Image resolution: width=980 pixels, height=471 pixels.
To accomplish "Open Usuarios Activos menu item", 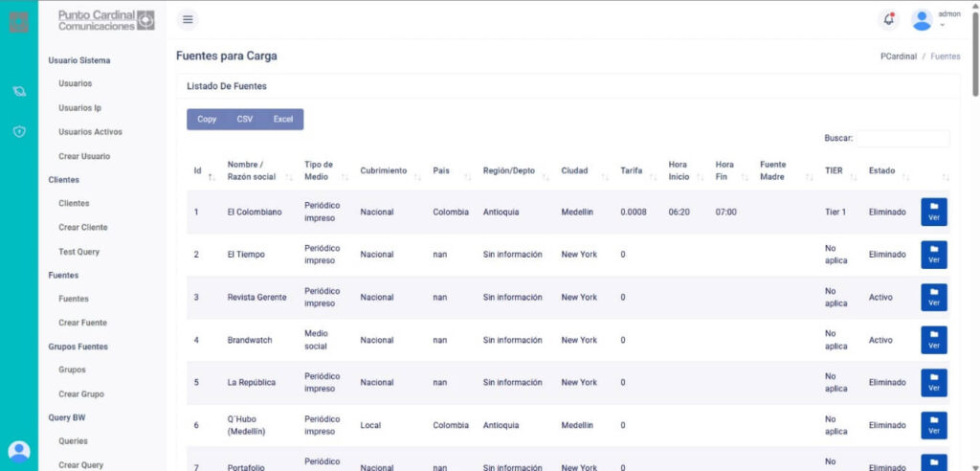I will [90, 132].
